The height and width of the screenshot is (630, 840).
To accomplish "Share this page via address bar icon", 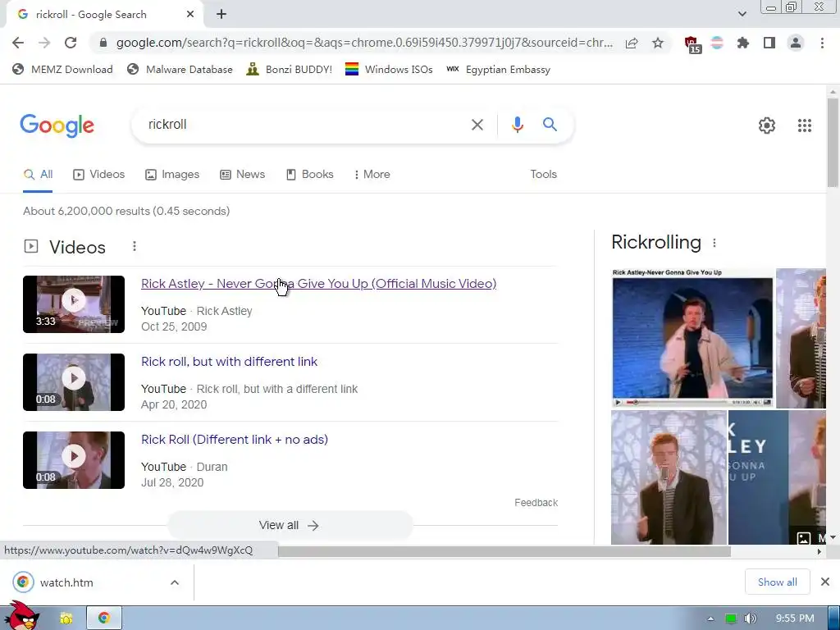I will [x=632, y=43].
